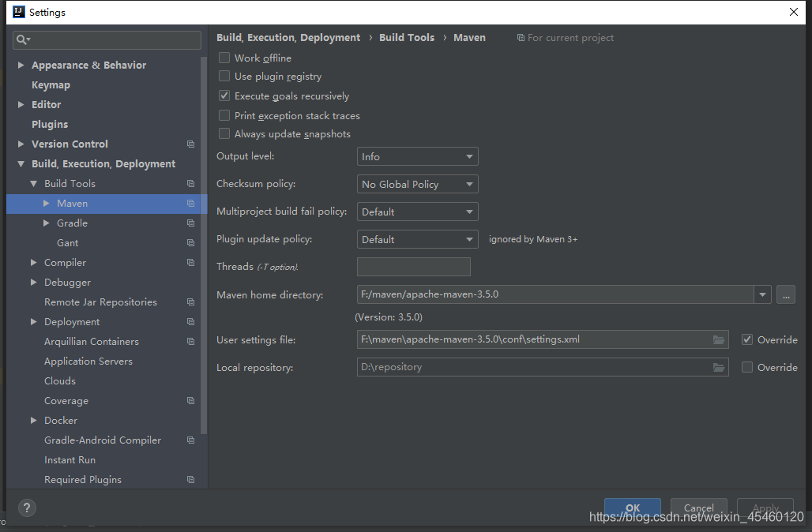This screenshot has height=532, width=812.
Task: Click project-level icon beside Gradle-Android Compiler
Action: point(190,440)
